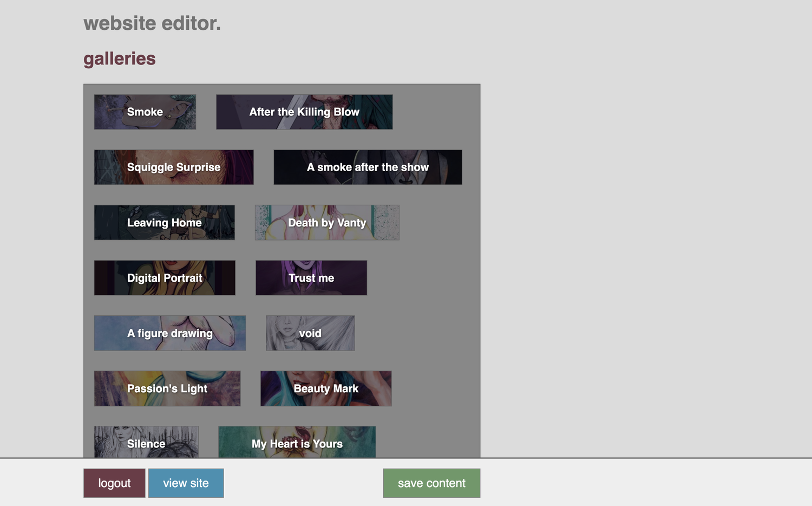Open the Silence gallery
Viewport: 812px width, 506px height.
point(146,443)
